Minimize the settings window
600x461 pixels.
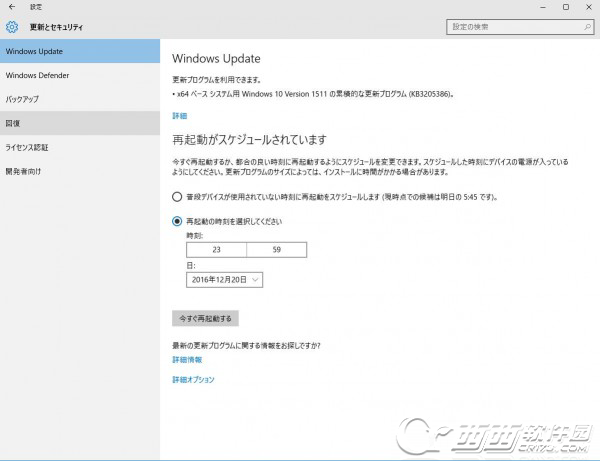(543, 7)
